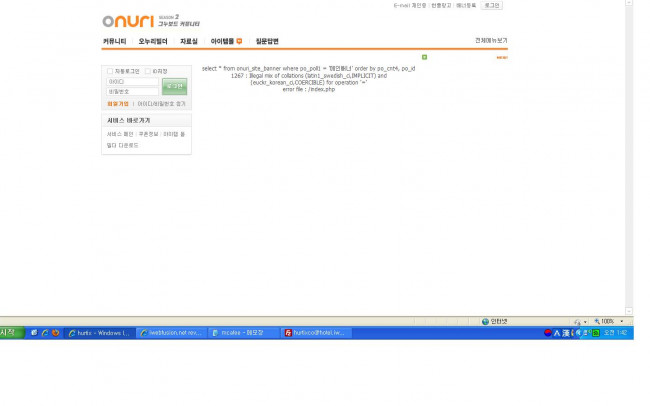Open the 서비스 확인 link

pyautogui.click(x=120, y=134)
